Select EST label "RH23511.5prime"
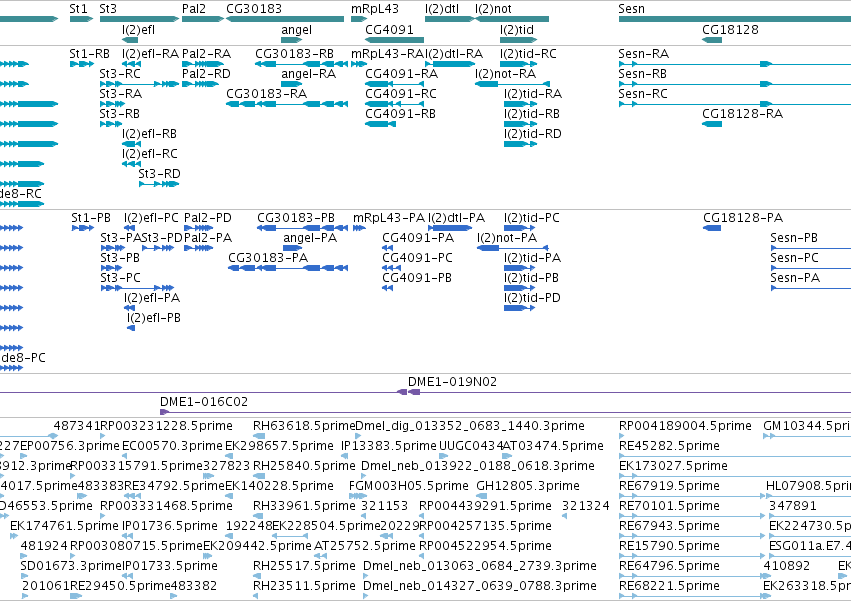This screenshot has width=851, height=601. coord(304,586)
